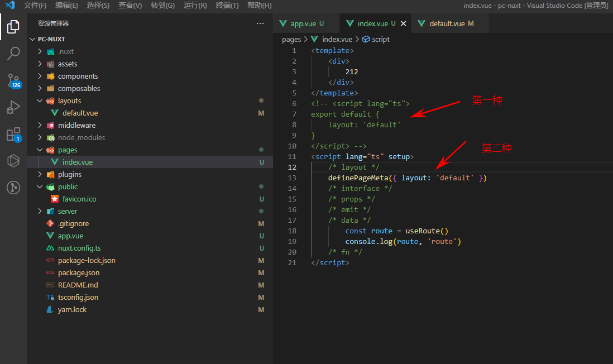Click the package.json npm file icon

50,273
